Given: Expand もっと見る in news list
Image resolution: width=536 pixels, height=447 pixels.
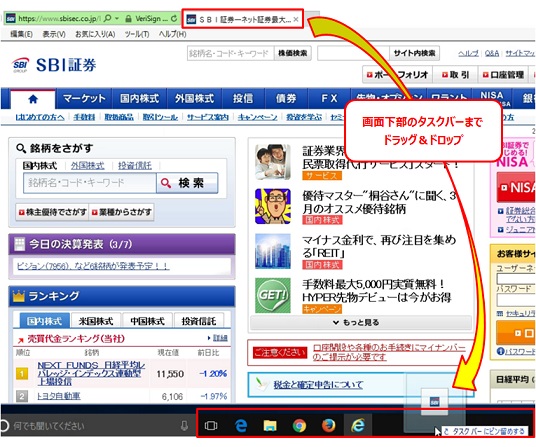Looking at the screenshot, I should [x=361, y=322].
